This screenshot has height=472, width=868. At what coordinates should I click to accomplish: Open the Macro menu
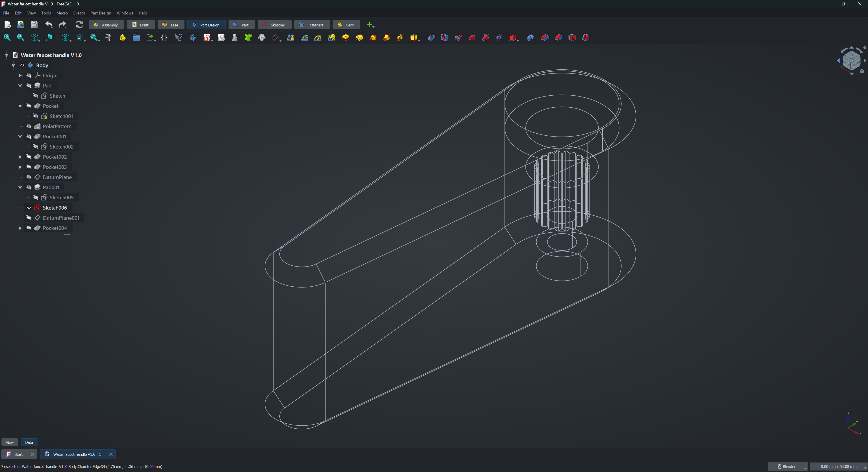[x=62, y=13]
